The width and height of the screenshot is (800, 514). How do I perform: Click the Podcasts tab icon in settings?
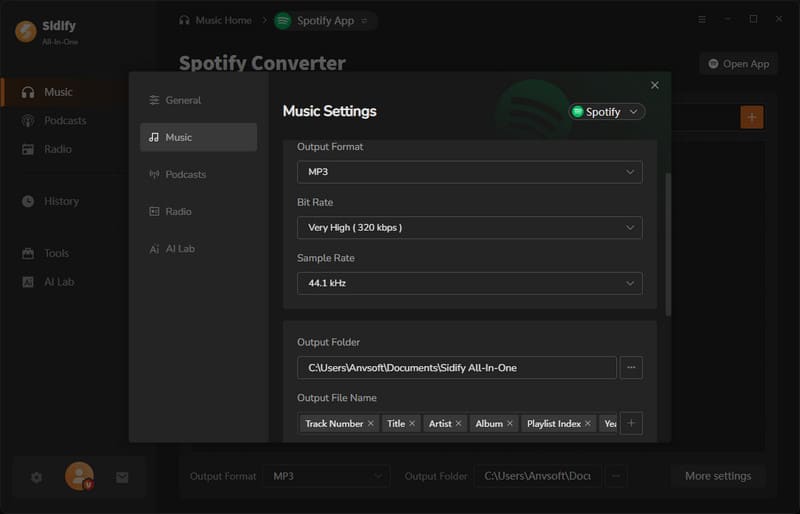154,175
